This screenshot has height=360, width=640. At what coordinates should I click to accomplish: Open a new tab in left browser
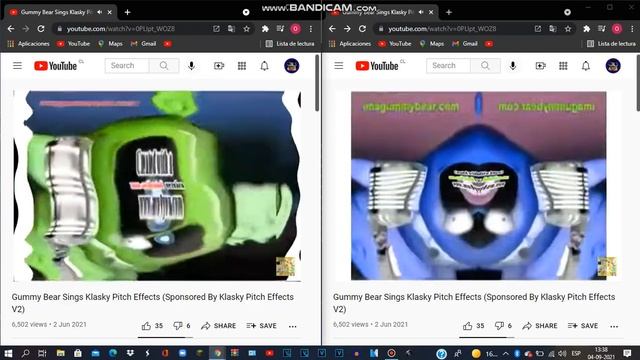coord(127,12)
